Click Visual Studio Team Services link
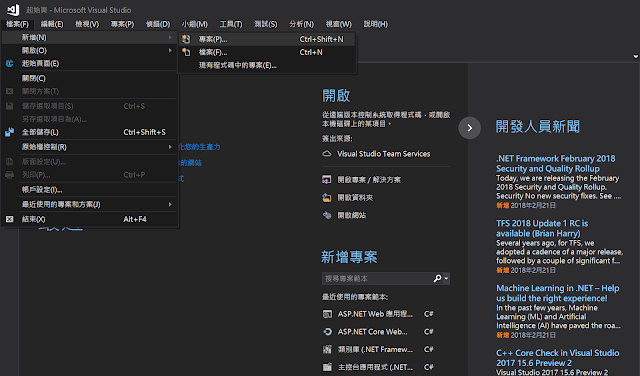The image size is (640, 376). [x=383, y=154]
